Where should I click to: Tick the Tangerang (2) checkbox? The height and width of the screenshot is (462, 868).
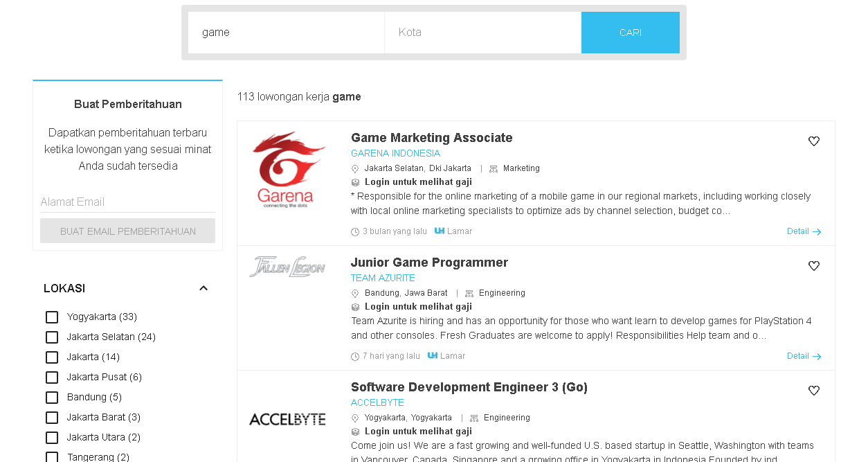tap(52, 457)
